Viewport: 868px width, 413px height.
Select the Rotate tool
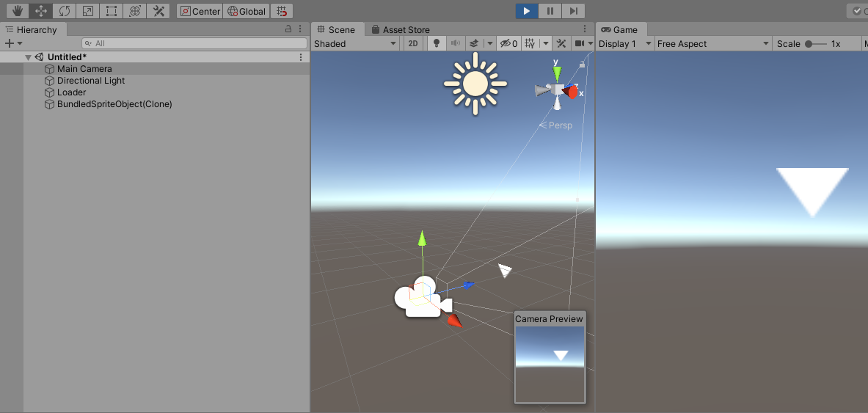point(65,11)
